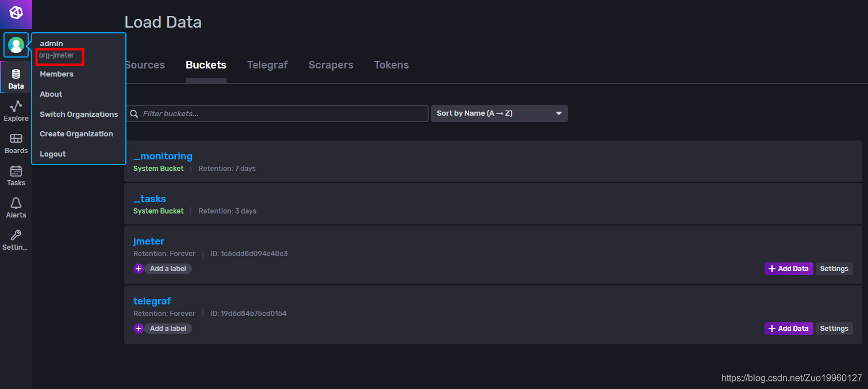Click Retention: 7 days on _monitoring
This screenshot has height=389, width=868.
point(227,169)
